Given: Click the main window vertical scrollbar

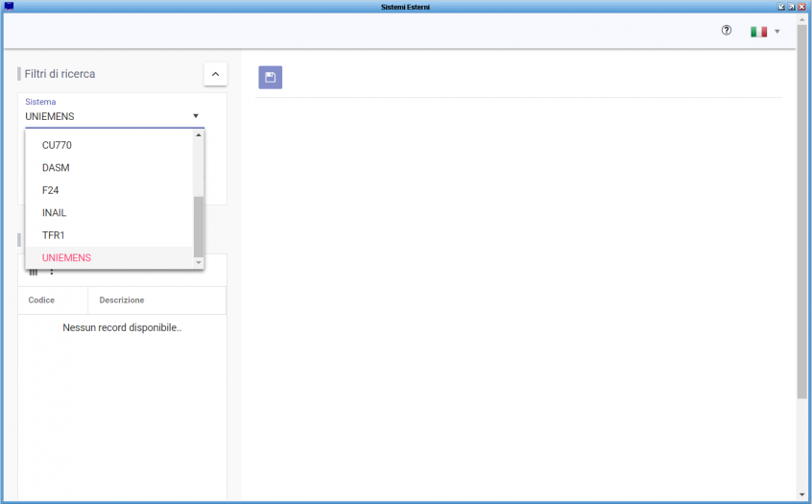Looking at the screenshot, I should click(802, 211).
